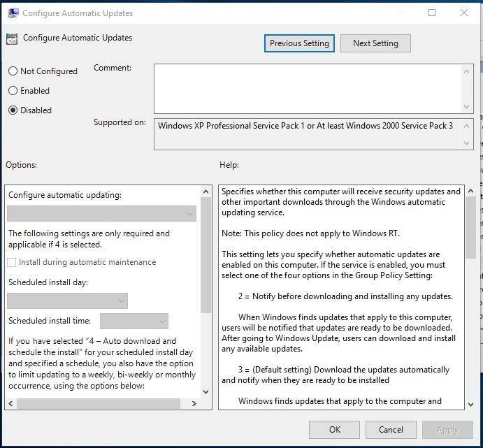The image size is (483, 448).
Task: Click the Options pane horizontal scrollbar thumb
Action: click(99, 403)
